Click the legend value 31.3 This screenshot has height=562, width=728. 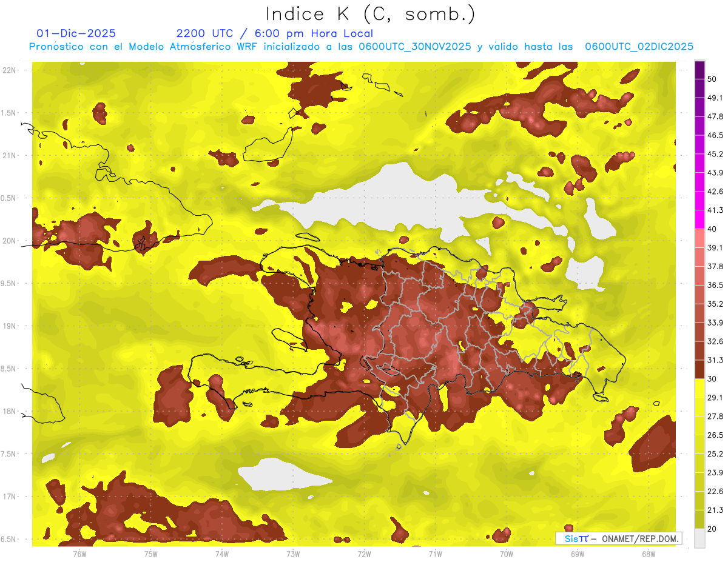(715, 360)
